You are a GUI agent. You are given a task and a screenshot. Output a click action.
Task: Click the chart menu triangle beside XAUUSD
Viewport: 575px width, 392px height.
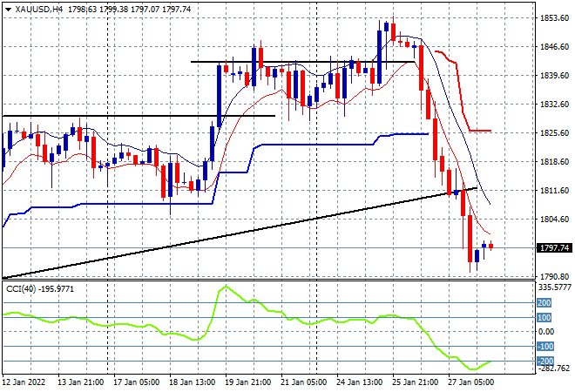coord(8,10)
